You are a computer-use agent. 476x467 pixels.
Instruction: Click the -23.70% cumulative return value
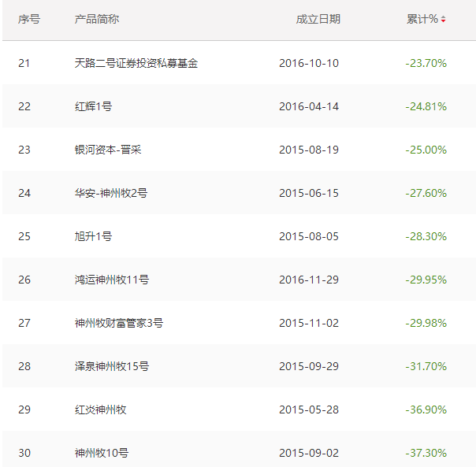pyautogui.click(x=426, y=63)
